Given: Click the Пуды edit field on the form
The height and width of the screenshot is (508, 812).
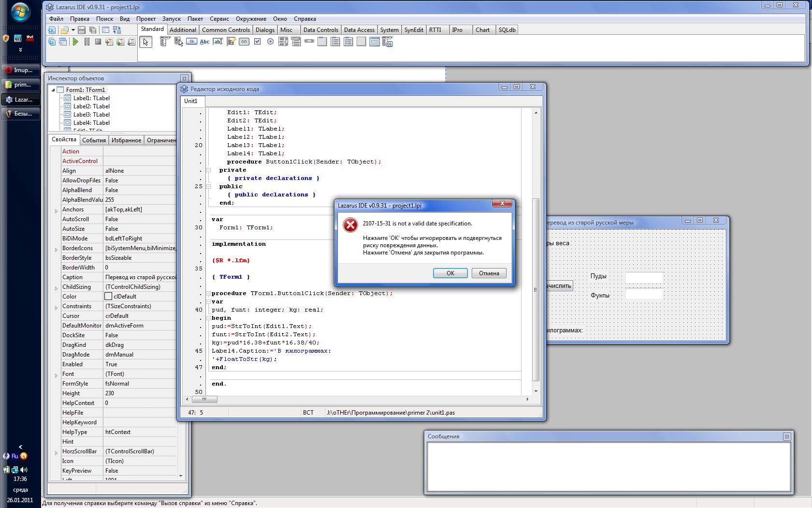Looking at the screenshot, I should pyautogui.click(x=644, y=277).
